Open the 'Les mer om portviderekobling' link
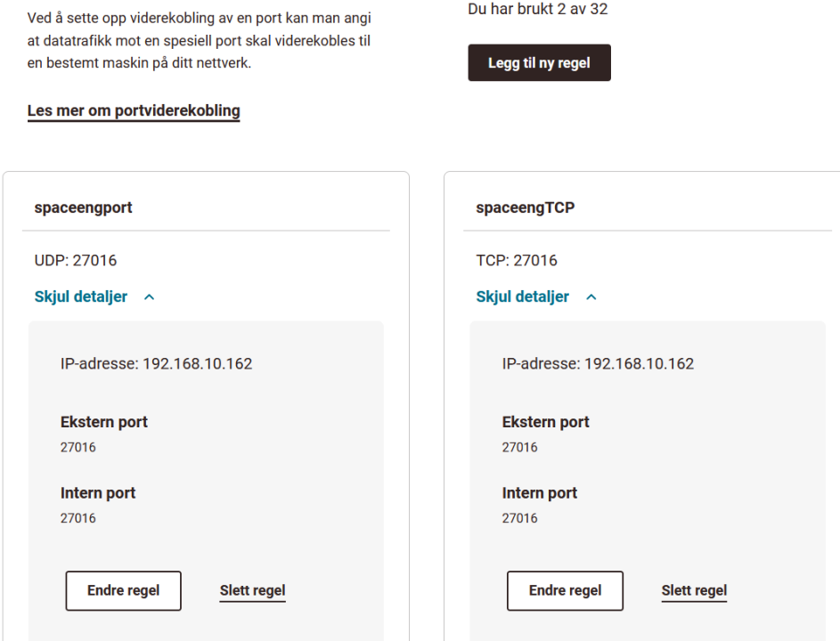The height and width of the screenshot is (641, 840). [134, 111]
